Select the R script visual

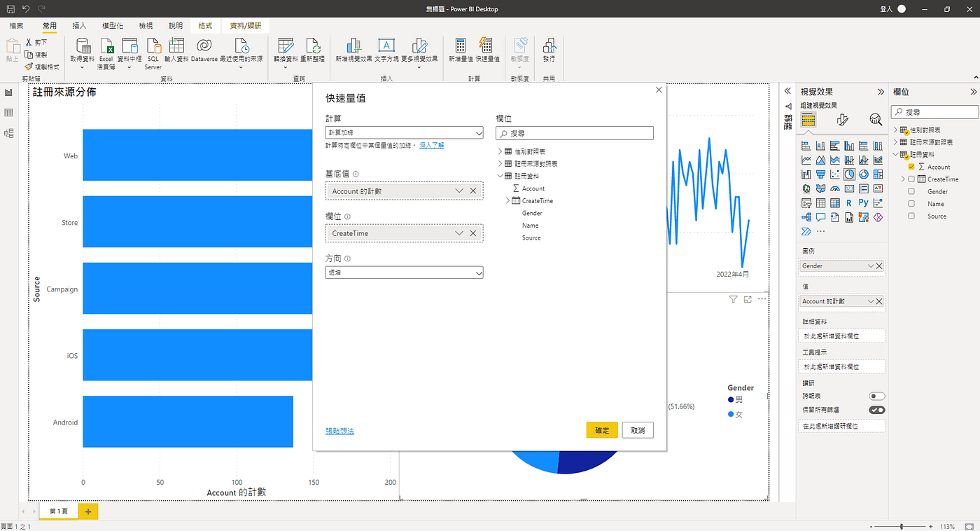tap(849, 203)
